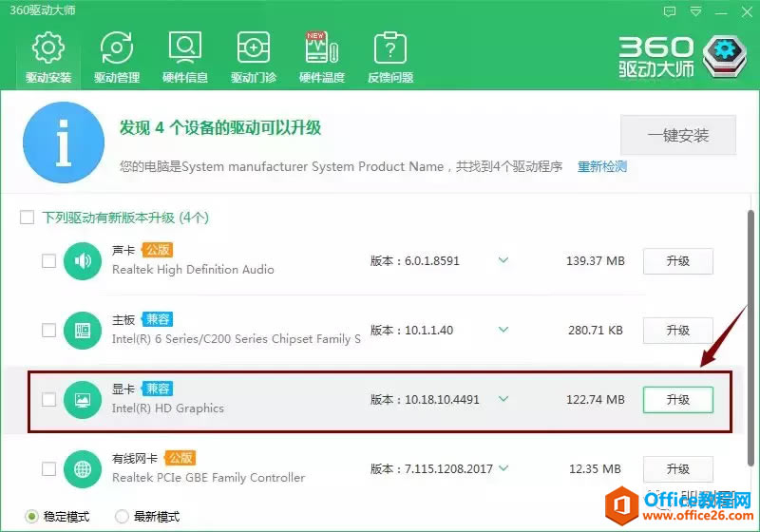This screenshot has width=760, height=532.
Task: Click the 360驱动大师 logo gear badge
Action: (x=725, y=56)
